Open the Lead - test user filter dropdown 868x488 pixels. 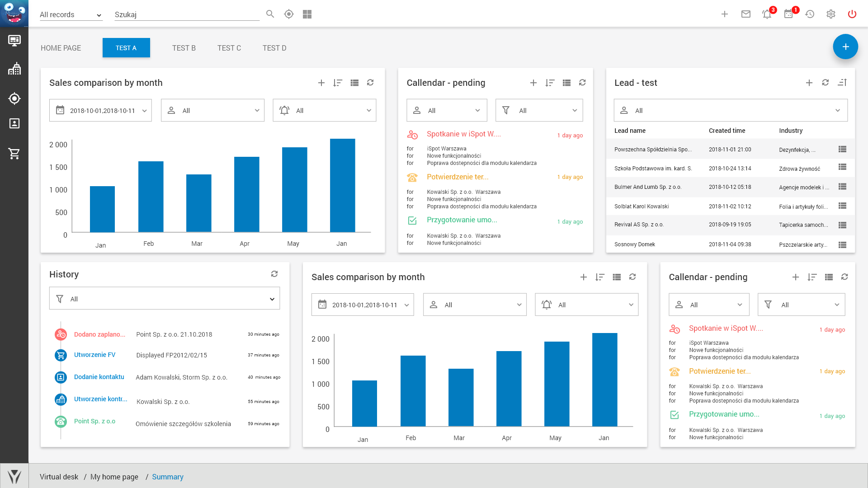(x=731, y=110)
